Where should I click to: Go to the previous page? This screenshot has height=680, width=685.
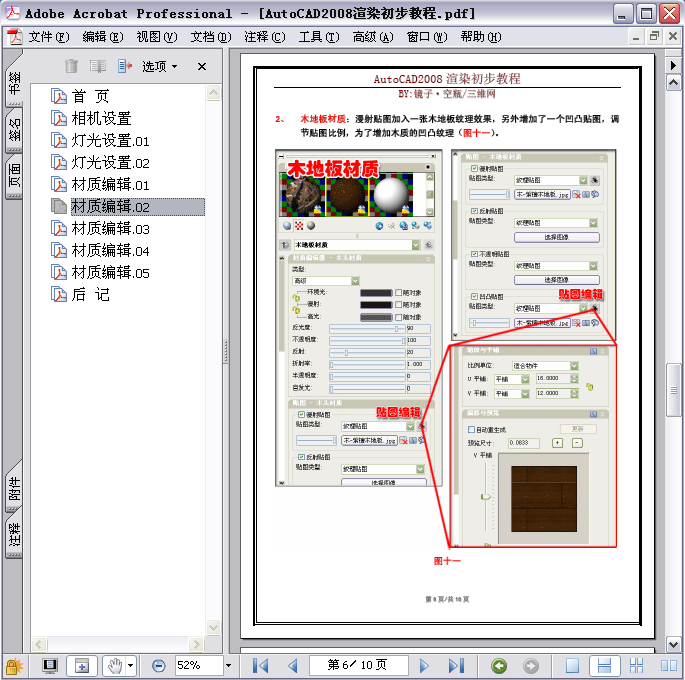pyautogui.click(x=293, y=666)
